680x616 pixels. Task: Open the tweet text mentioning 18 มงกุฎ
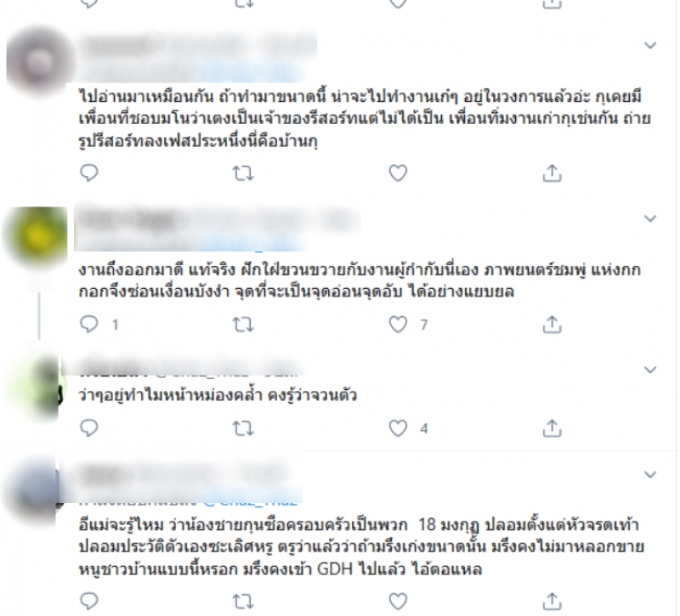tap(360, 547)
